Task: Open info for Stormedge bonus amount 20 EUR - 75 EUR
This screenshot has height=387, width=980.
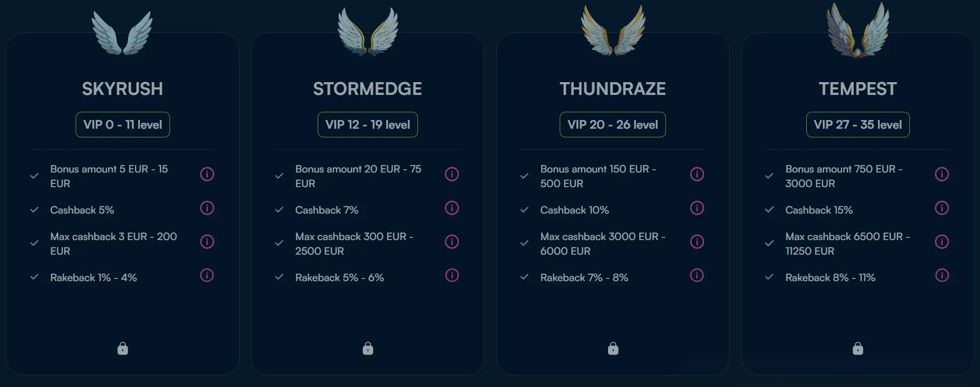Action: 452,174
